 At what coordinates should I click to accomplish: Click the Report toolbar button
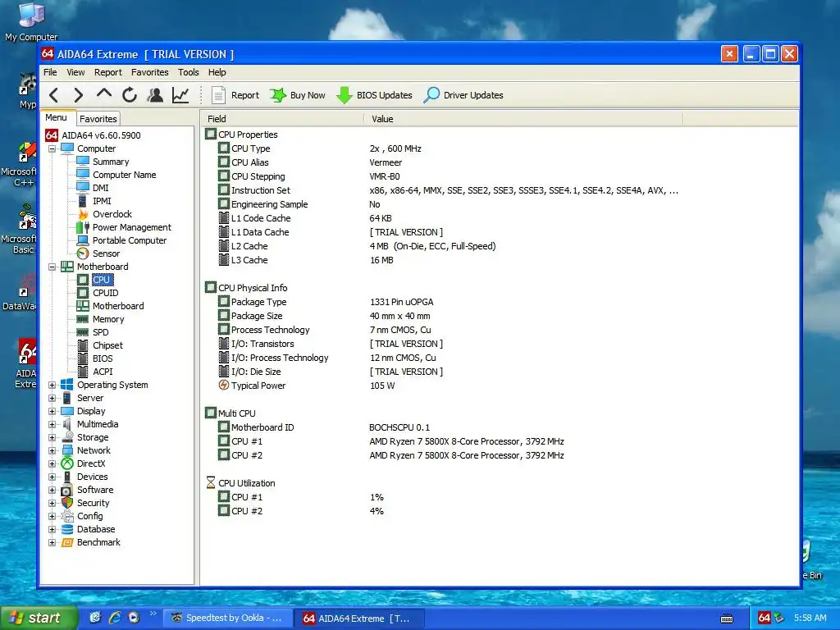(235, 95)
